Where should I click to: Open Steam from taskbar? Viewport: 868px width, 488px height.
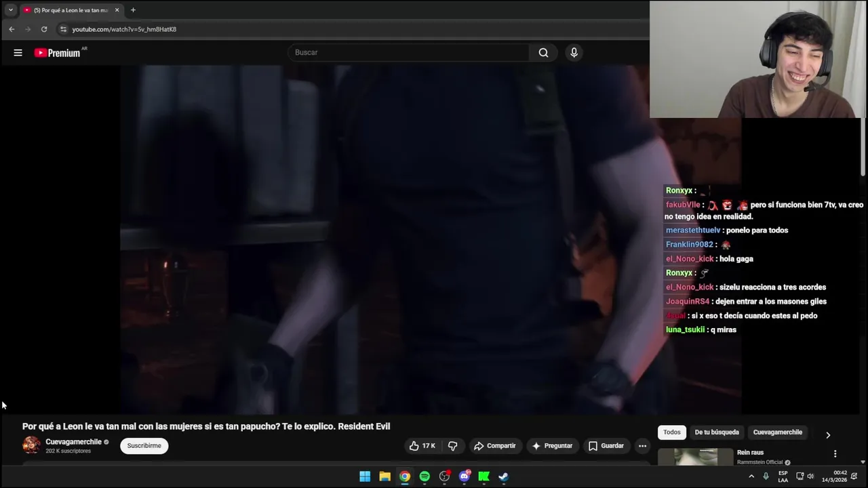click(504, 476)
